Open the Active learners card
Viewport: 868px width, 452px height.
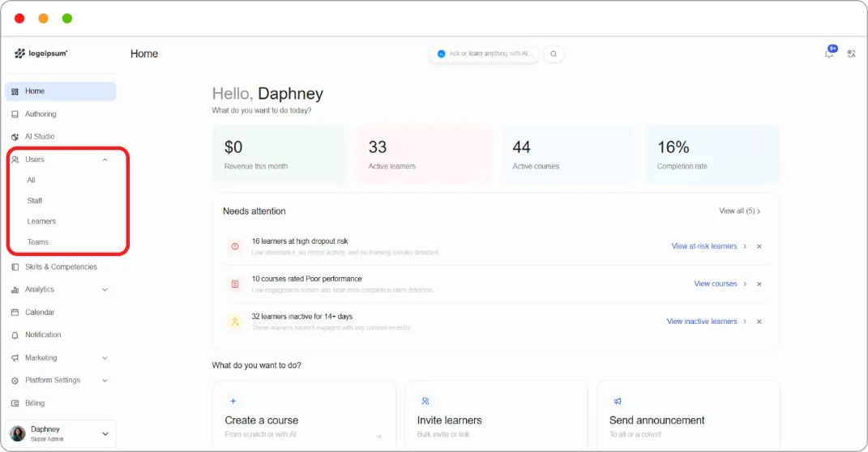tap(424, 155)
